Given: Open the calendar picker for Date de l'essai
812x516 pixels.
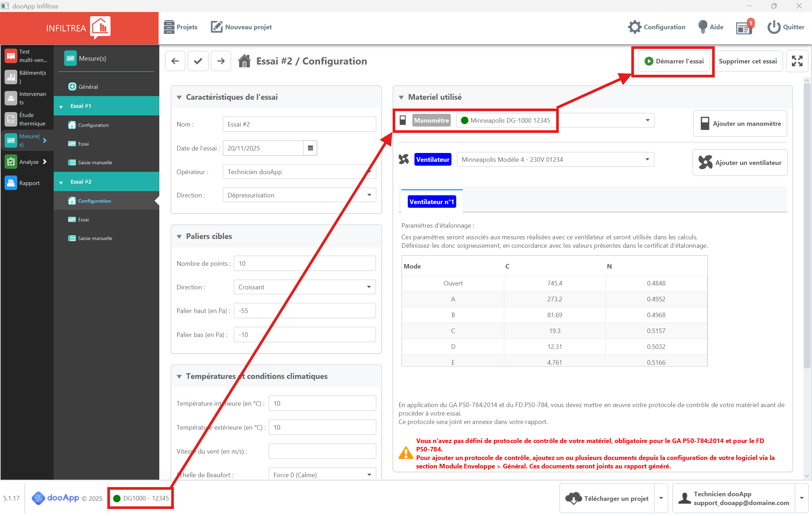Looking at the screenshot, I should (x=310, y=148).
